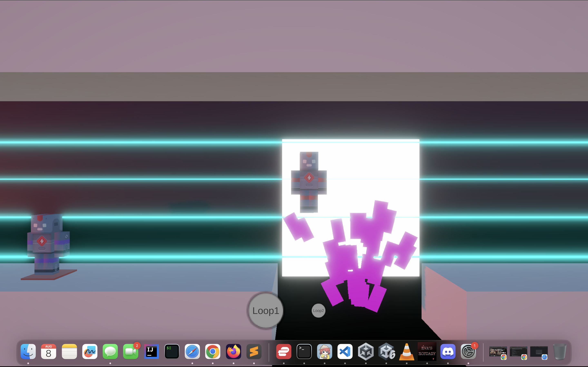
Task: Open Google Chrome from the dock
Action: pyautogui.click(x=213, y=352)
